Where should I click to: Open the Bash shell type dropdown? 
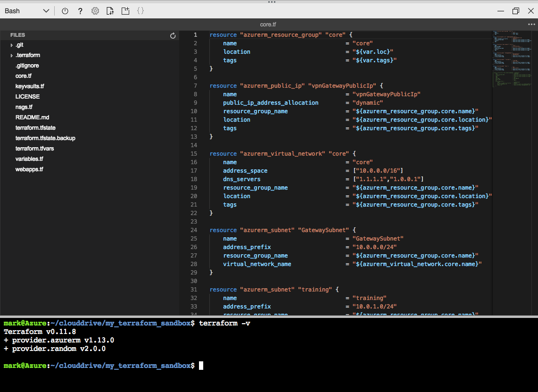pos(27,11)
